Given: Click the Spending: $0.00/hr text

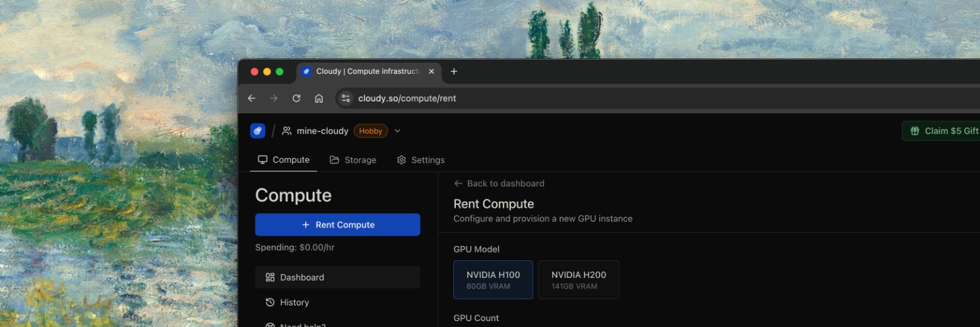Looking at the screenshot, I should (x=295, y=247).
